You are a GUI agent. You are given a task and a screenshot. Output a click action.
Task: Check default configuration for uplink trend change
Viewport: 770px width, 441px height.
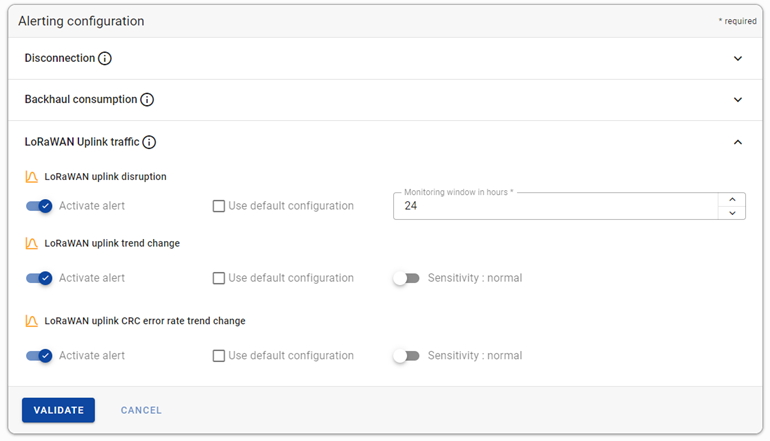coord(219,278)
